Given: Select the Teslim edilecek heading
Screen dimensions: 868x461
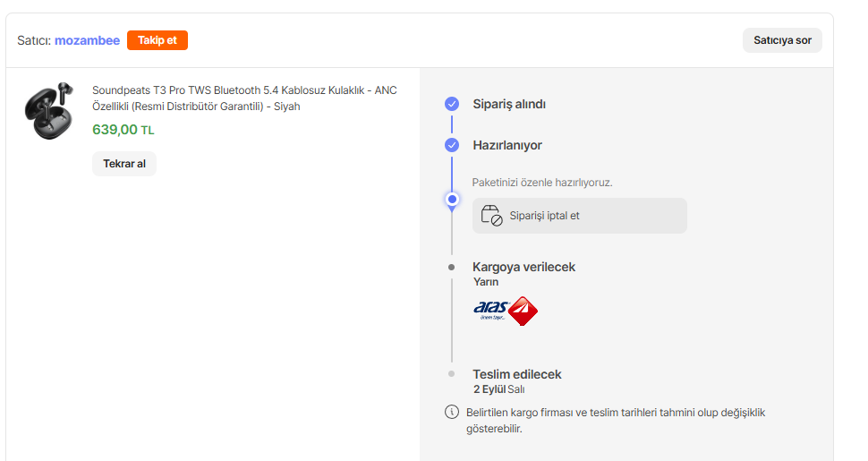Looking at the screenshot, I should click(517, 374).
